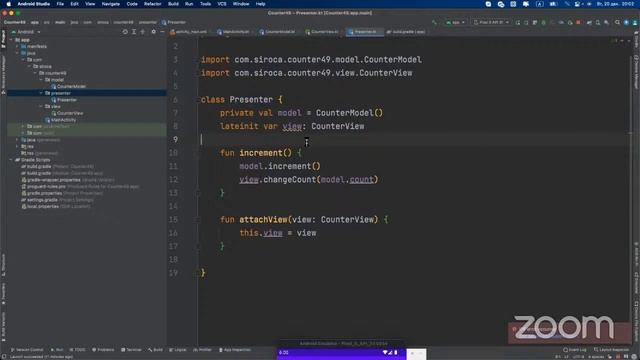Open the Logcat tool window
The height and width of the screenshot is (360, 640).
click(178, 350)
